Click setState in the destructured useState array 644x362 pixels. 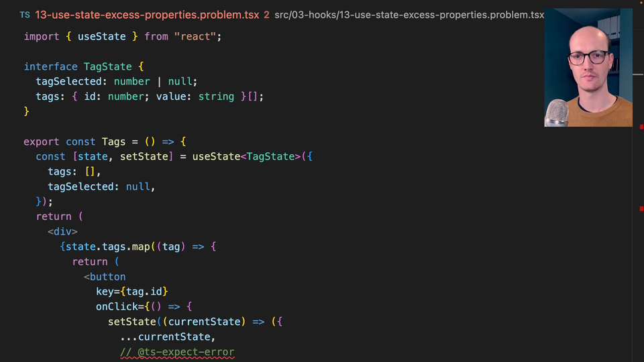point(150,156)
